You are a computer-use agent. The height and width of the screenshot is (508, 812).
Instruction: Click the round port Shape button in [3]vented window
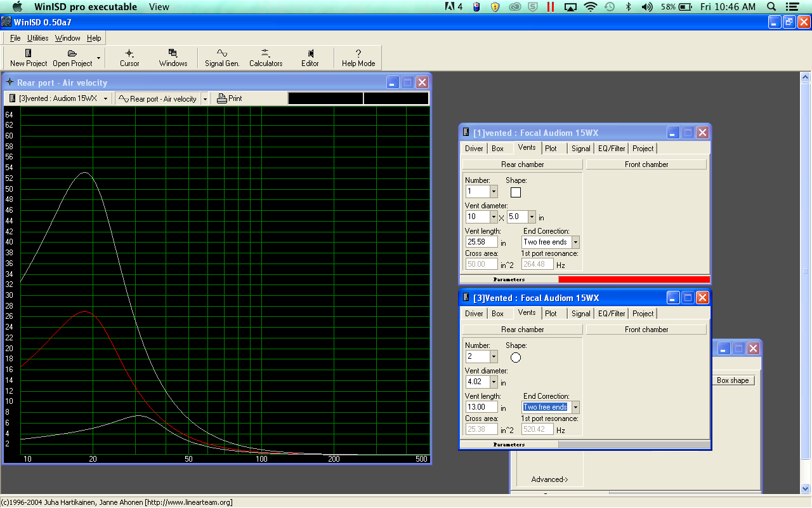516,357
